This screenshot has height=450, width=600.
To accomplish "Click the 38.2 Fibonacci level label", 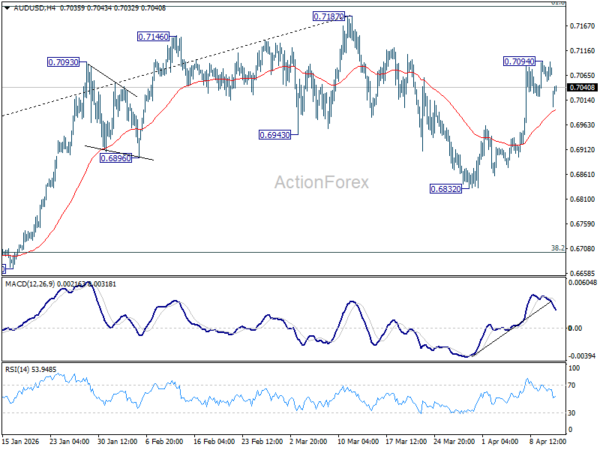I will click(558, 248).
